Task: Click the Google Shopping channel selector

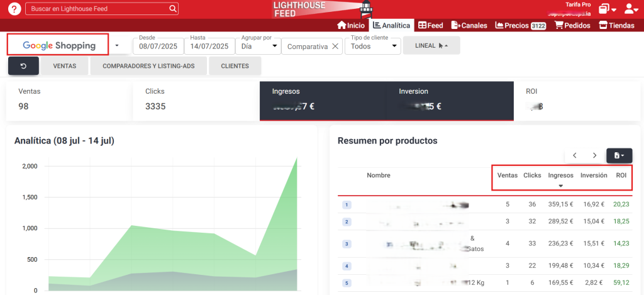Action: coord(58,45)
